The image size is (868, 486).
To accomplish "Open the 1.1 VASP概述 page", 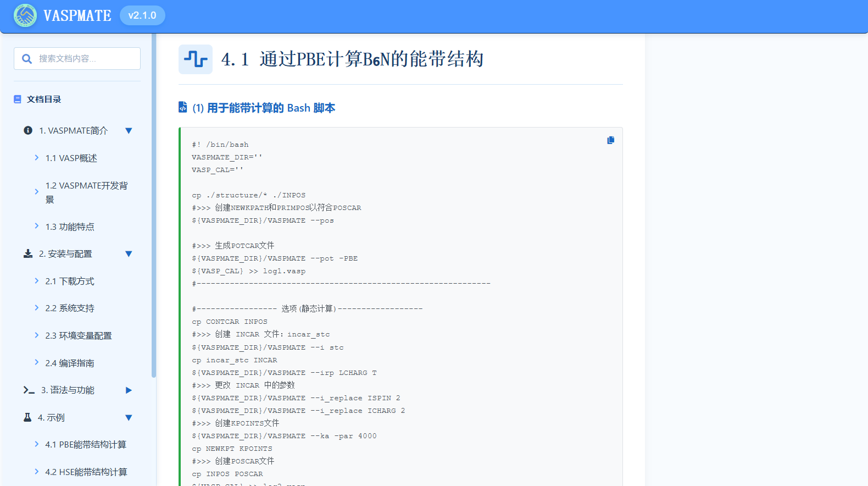I will tap(71, 158).
